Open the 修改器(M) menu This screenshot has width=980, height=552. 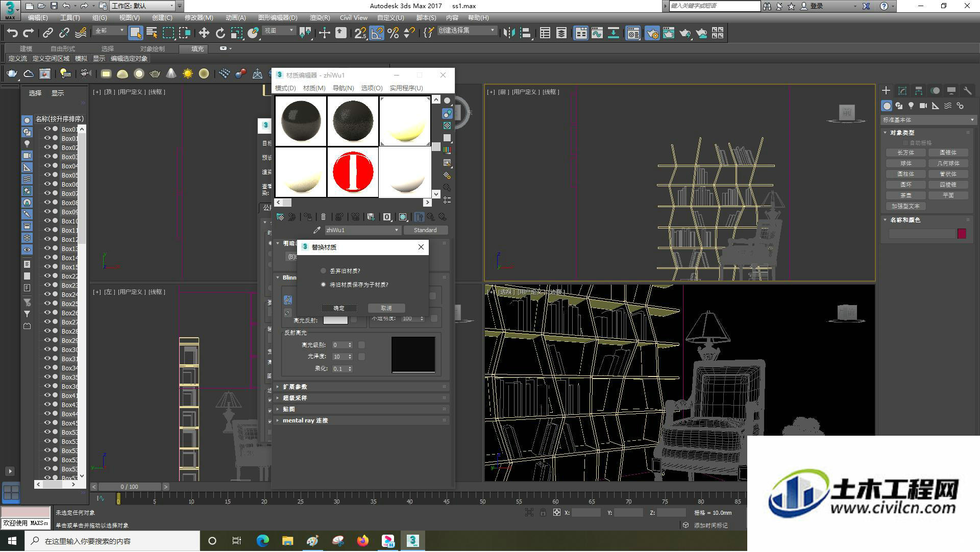[x=199, y=17]
